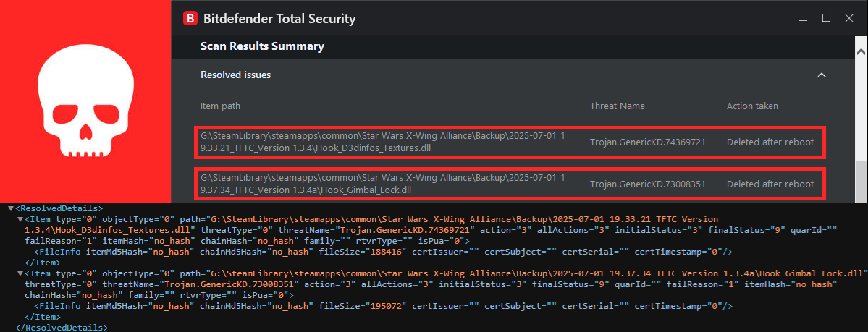This screenshot has width=868, height=332.
Task: Click the Item path column header
Action: coord(220,106)
